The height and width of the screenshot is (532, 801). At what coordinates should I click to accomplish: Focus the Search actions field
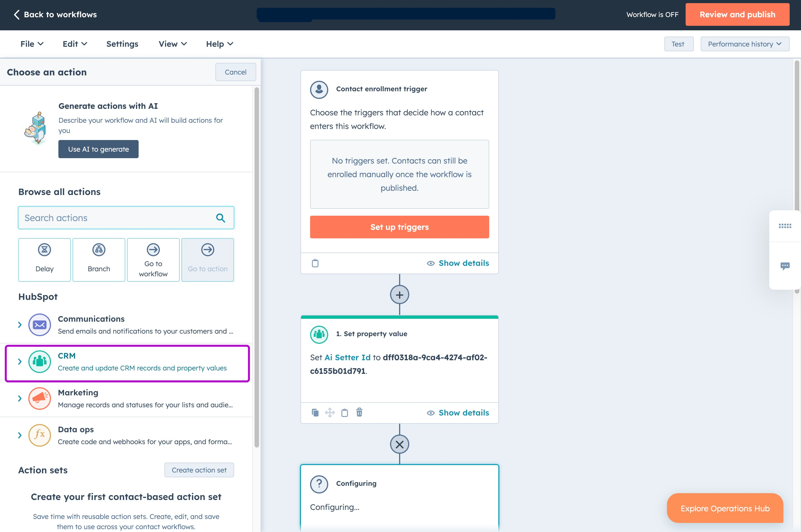pyautogui.click(x=126, y=218)
